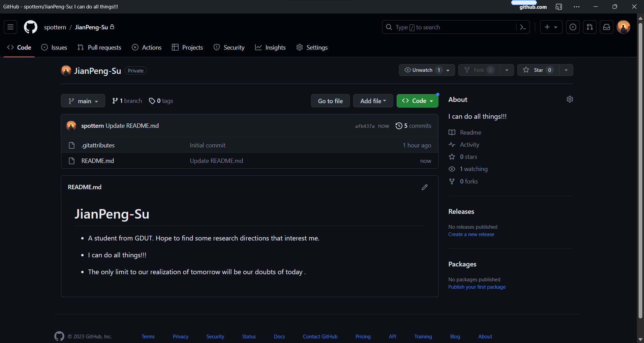The width and height of the screenshot is (644, 343).
Task: Click the page vertical scrollbar
Action: point(640,171)
